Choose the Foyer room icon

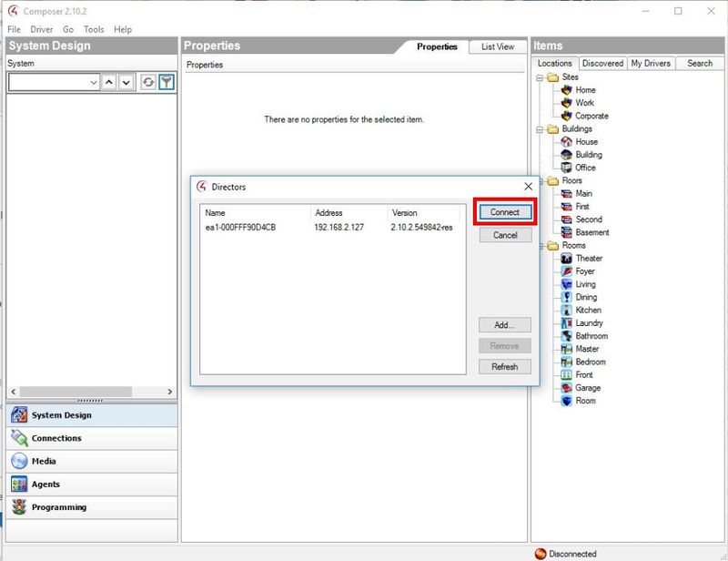(566, 271)
